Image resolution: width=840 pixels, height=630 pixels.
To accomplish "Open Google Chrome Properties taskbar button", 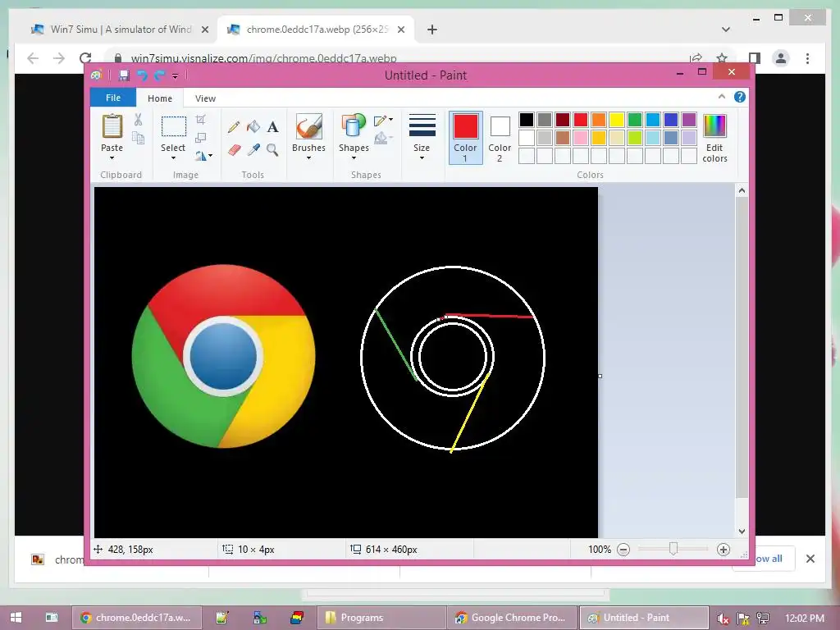I will (512, 618).
